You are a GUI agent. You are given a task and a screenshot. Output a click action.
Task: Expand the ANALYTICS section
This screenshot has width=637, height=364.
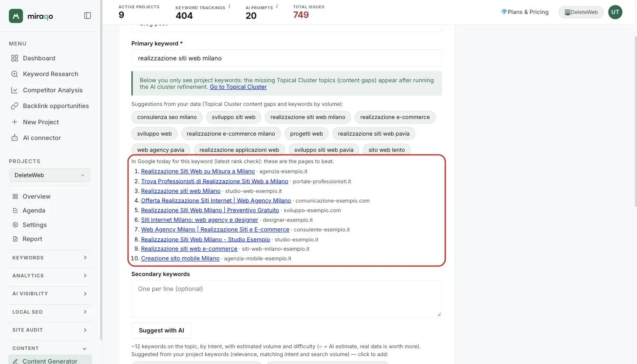click(50, 276)
